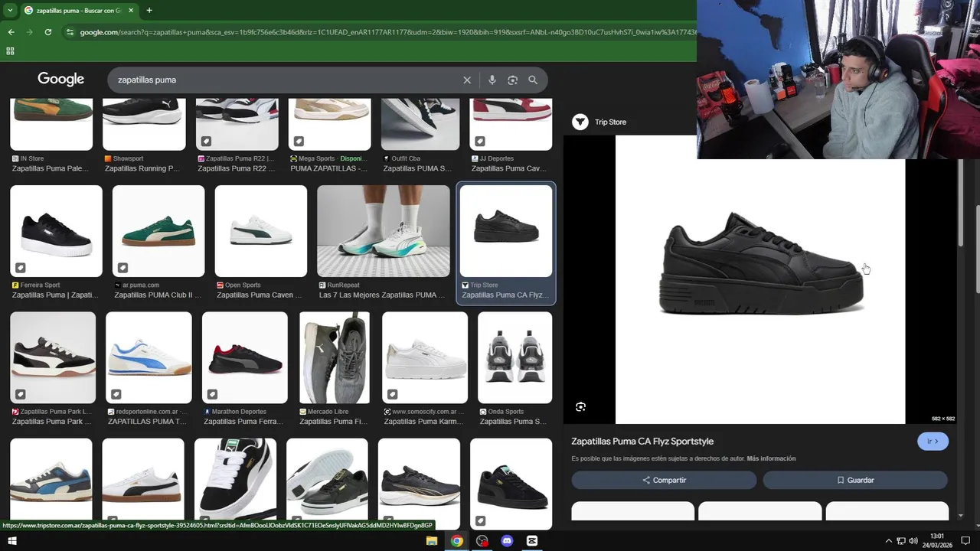
Task: Open Open Sports white Caven thumbnail
Action: [x=261, y=231]
